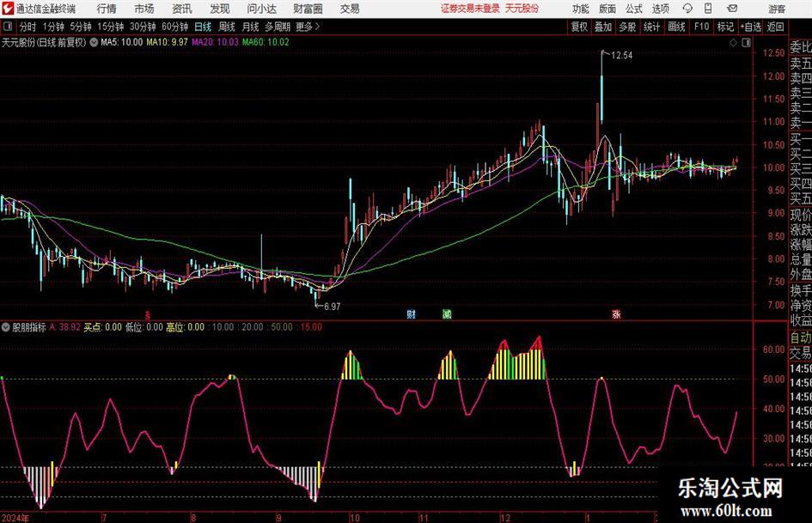Click the 自动 label in right panel

tap(801, 338)
